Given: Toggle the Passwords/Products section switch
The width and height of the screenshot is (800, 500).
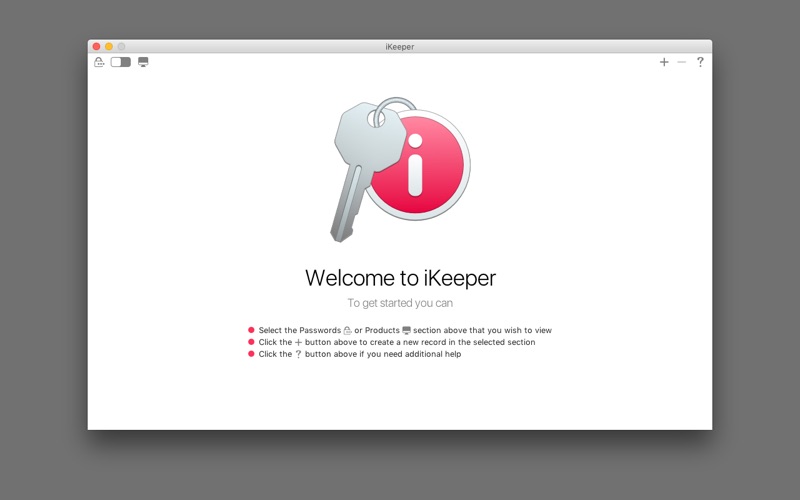Looking at the screenshot, I should pos(121,62).
